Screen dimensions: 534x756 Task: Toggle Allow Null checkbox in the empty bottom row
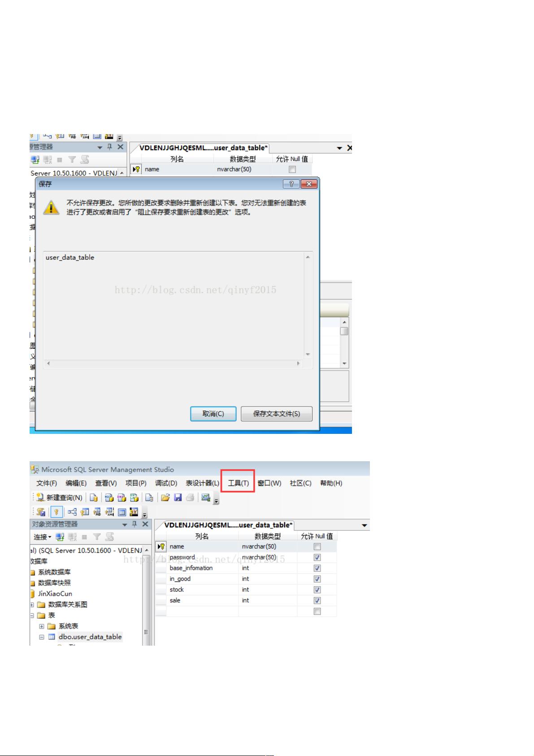[317, 612]
